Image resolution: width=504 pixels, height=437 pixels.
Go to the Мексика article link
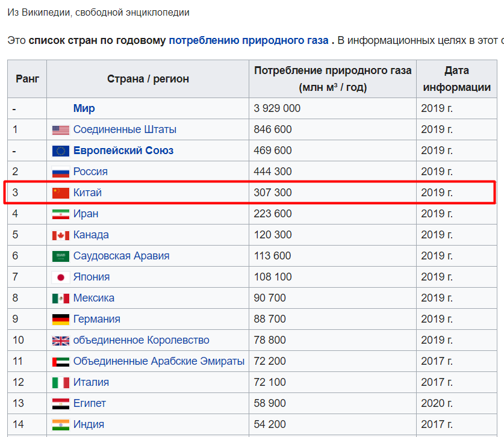(93, 298)
